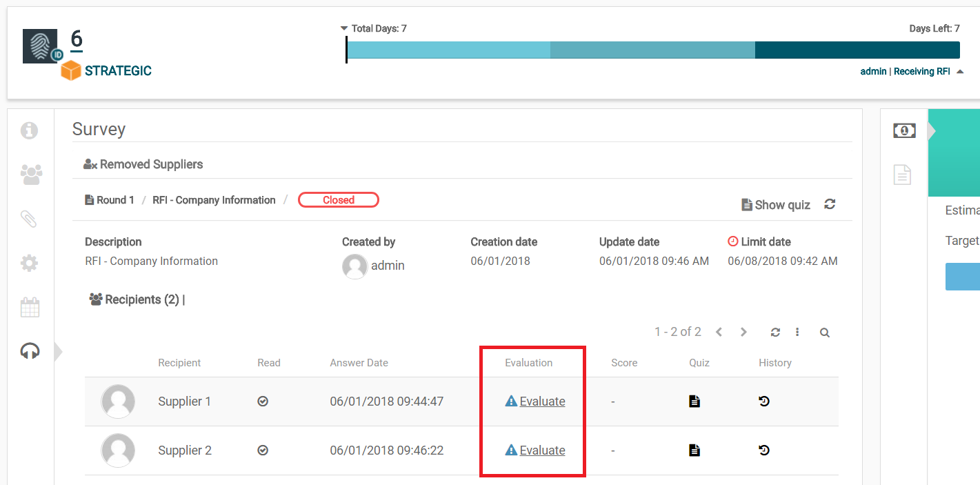The width and height of the screenshot is (980, 485).
Task: Open the headset survey sidebar icon
Action: pyautogui.click(x=30, y=352)
